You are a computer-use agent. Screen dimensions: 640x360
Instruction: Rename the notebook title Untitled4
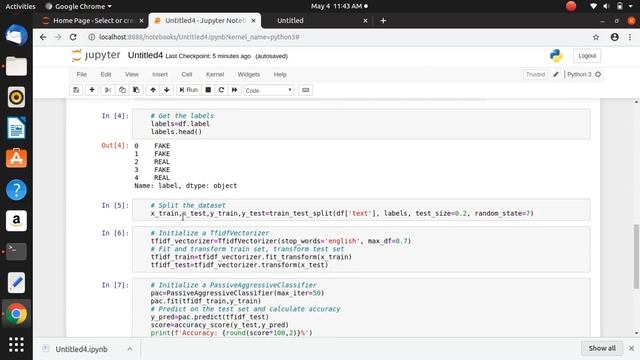(x=145, y=56)
